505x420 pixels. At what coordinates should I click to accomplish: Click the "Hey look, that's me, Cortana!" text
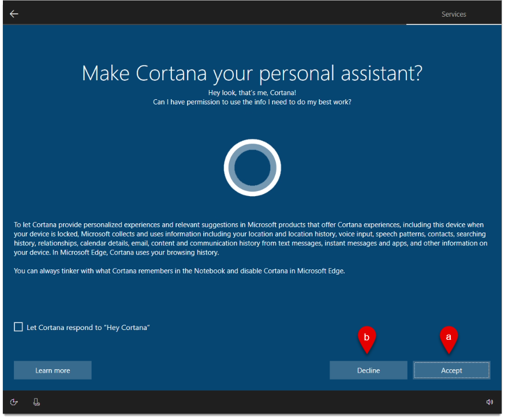tap(252, 93)
